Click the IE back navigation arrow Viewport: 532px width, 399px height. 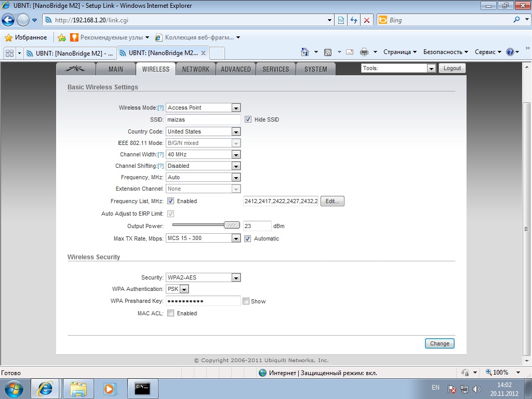tap(8, 20)
